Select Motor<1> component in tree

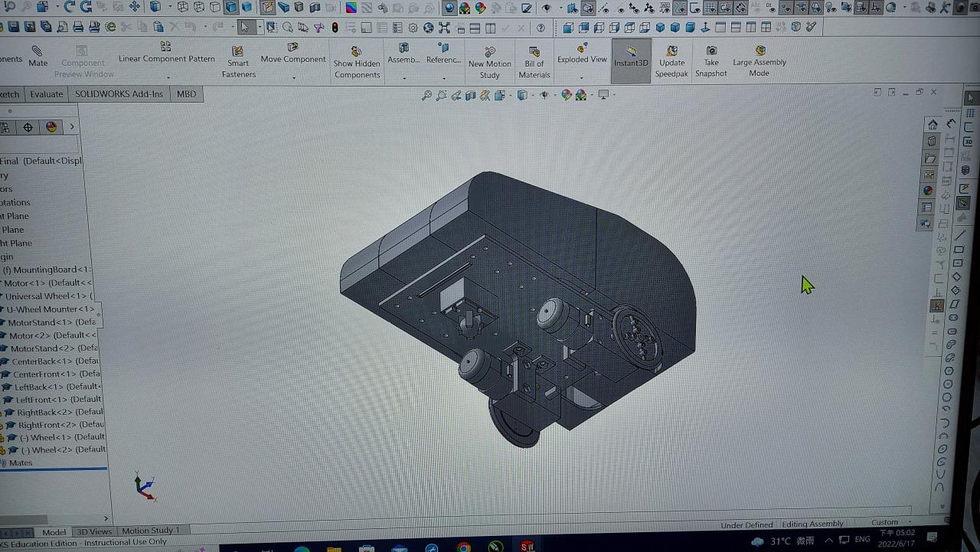point(47,283)
